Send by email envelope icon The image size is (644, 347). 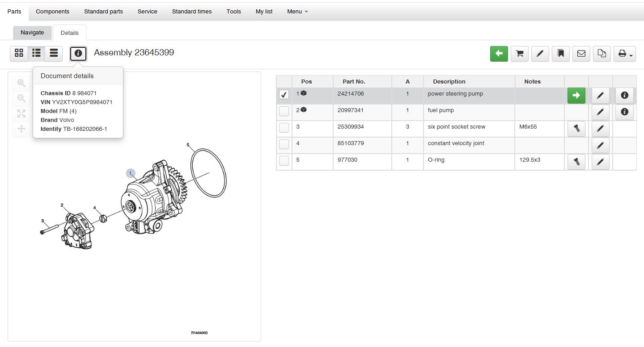pyautogui.click(x=581, y=54)
